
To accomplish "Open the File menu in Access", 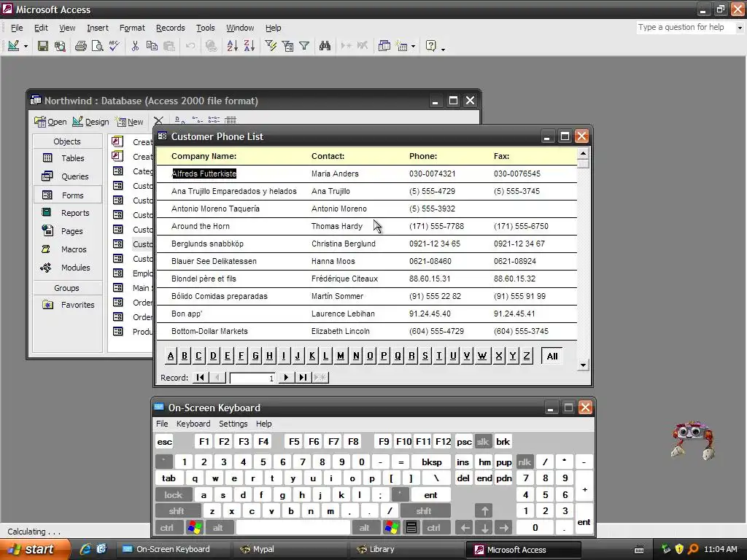I will (17, 28).
